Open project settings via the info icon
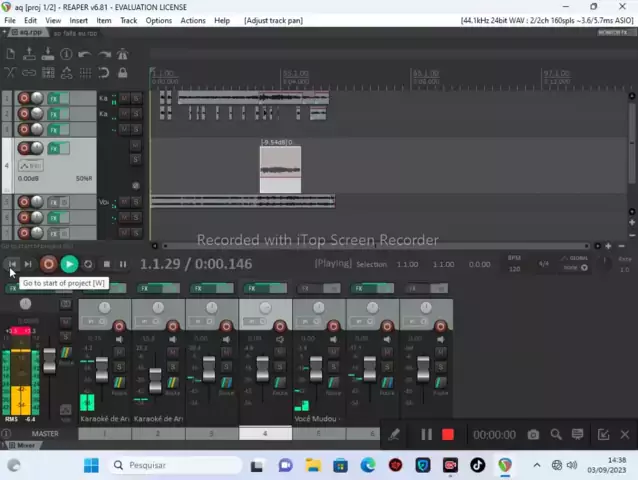Viewport: 638px width, 480px height. 66,54
